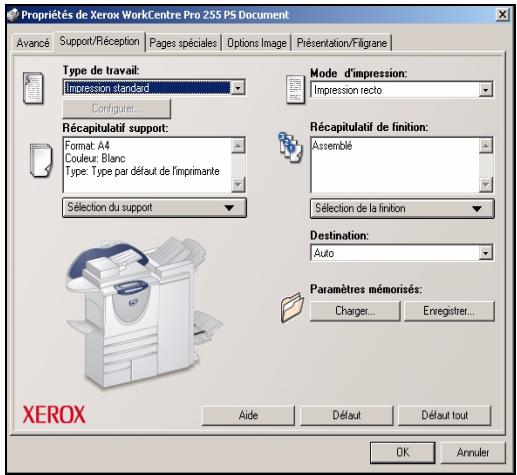Open the Présentation/Filigrane tab

[x=342, y=43]
